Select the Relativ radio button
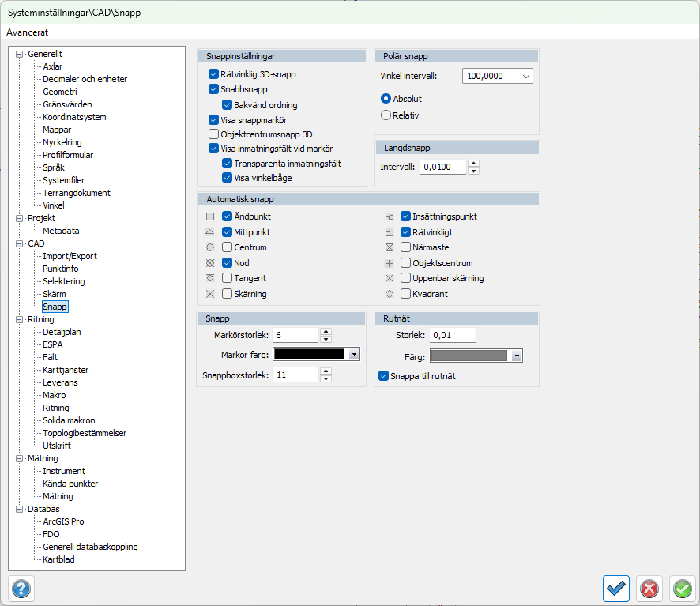This screenshot has width=700, height=606. coord(386,115)
